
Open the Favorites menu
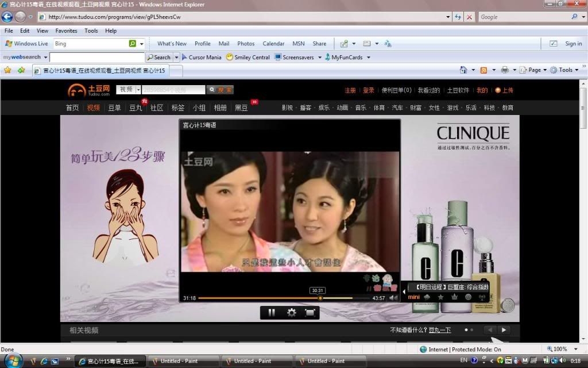[66, 31]
